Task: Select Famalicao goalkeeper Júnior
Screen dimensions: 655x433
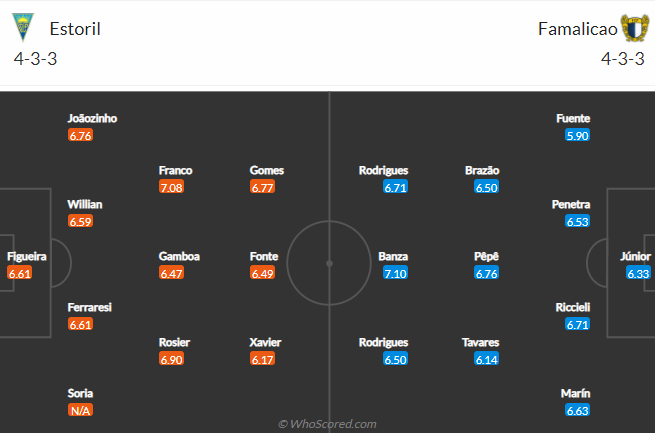Action: point(635,256)
